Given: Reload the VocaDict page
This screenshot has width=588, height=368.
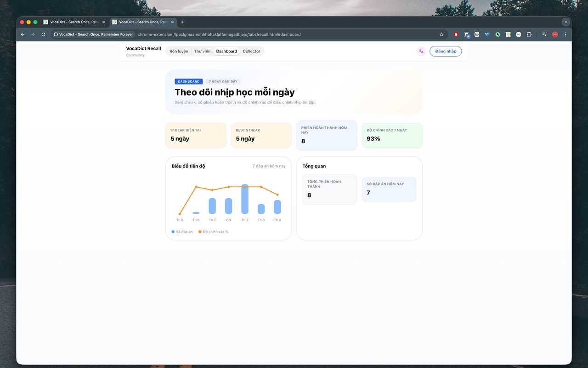Looking at the screenshot, I should coord(43,34).
